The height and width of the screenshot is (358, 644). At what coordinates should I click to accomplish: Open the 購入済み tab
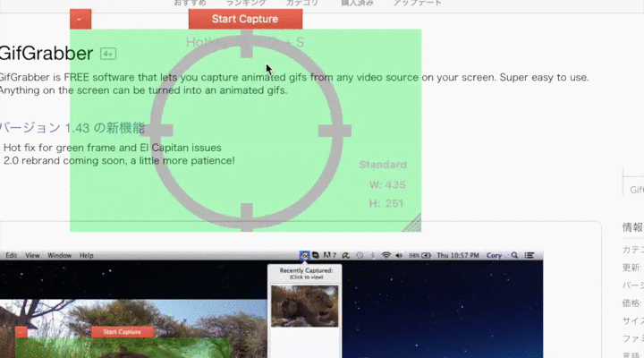pyautogui.click(x=357, y=3)
